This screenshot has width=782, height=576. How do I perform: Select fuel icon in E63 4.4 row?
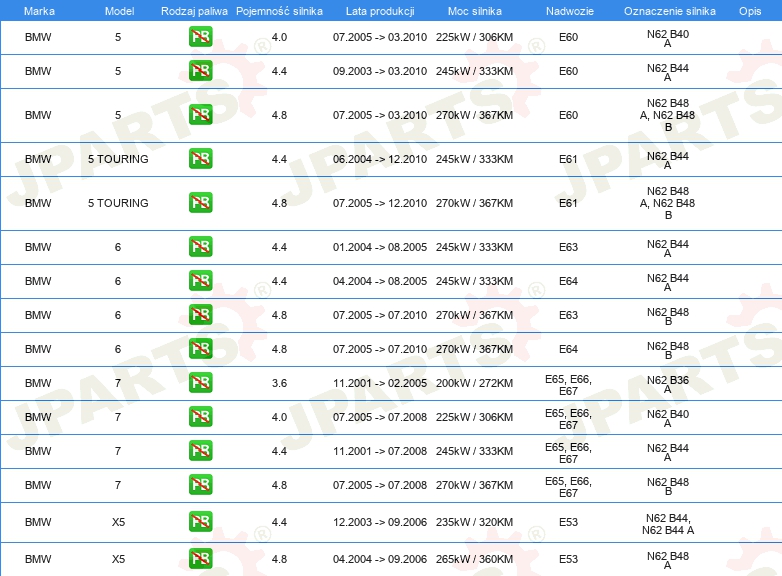pos(200,247)
